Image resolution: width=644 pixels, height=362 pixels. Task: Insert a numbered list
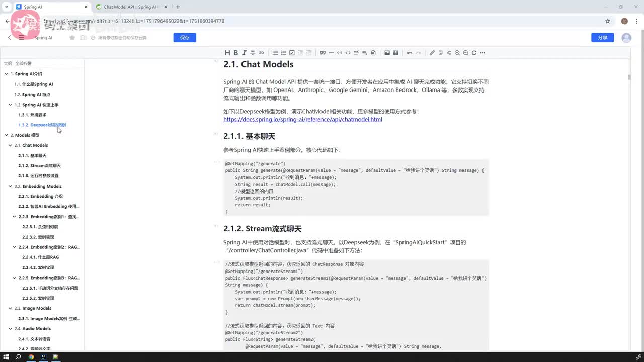coord(284,53)
